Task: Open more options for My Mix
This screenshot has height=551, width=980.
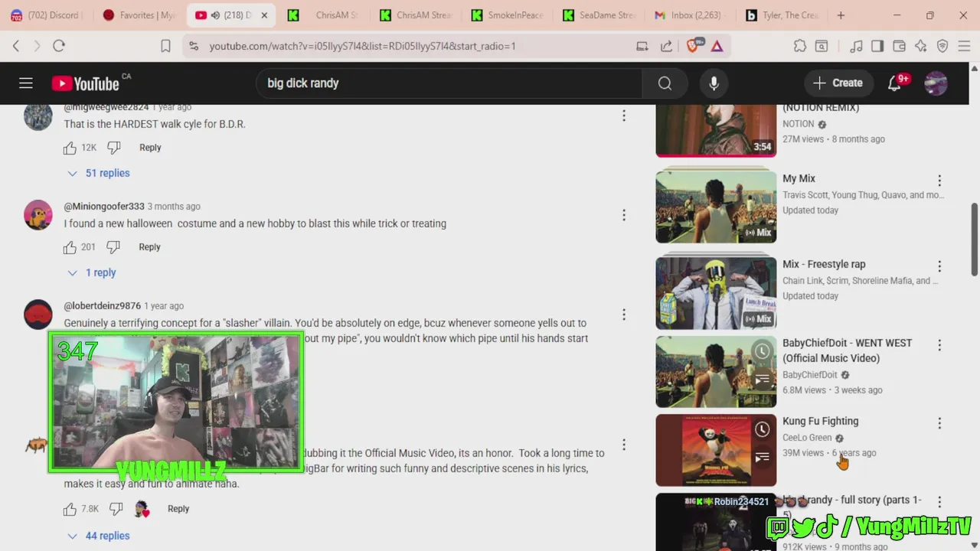Action: coord(939,181)
